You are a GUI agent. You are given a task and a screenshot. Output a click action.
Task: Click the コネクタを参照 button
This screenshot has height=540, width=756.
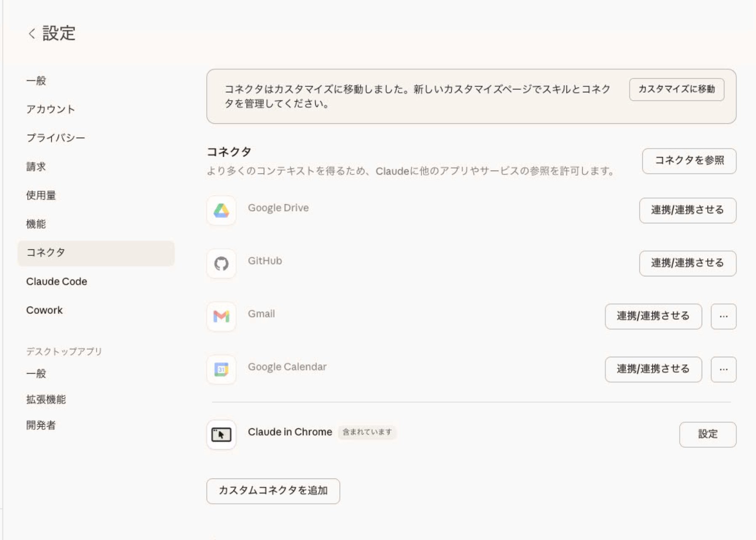[x=689, y=160]
